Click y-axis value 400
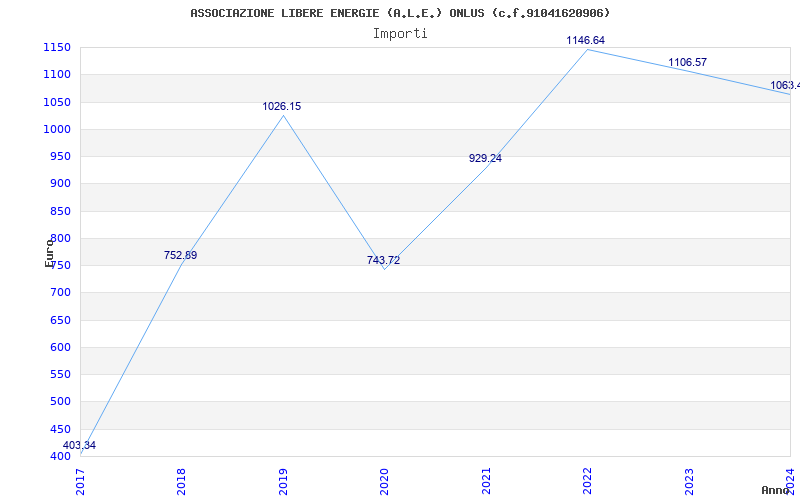This screenshot has height=500, width=800. pyautogui.click(x=60, y=457)
